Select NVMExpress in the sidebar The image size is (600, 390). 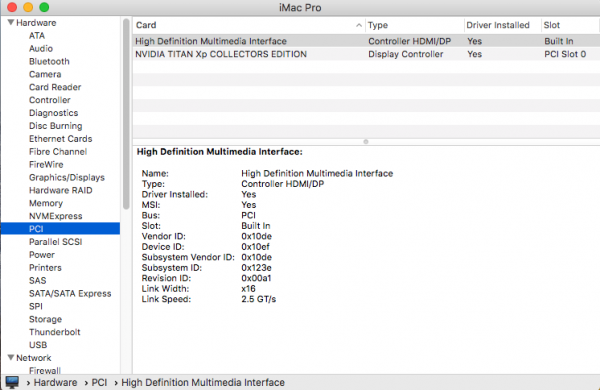pos(55,216)
